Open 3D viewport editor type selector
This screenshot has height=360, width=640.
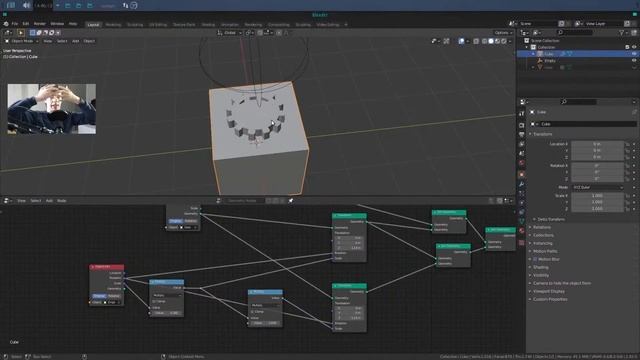click(x=8, y=33)
